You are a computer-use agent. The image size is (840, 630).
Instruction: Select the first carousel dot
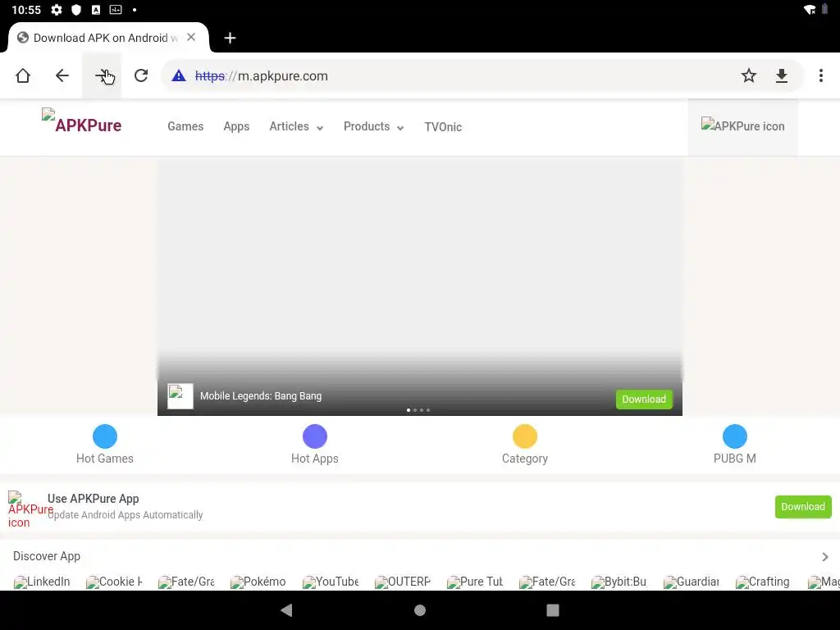[x=409, y=410]
